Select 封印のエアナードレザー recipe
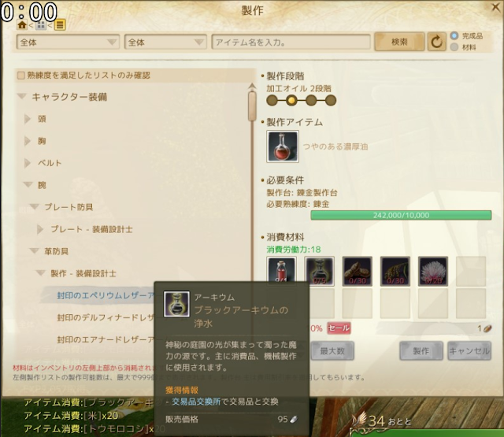Image resolution: width=504 pixels, height=437 pixels. [106, 339]
